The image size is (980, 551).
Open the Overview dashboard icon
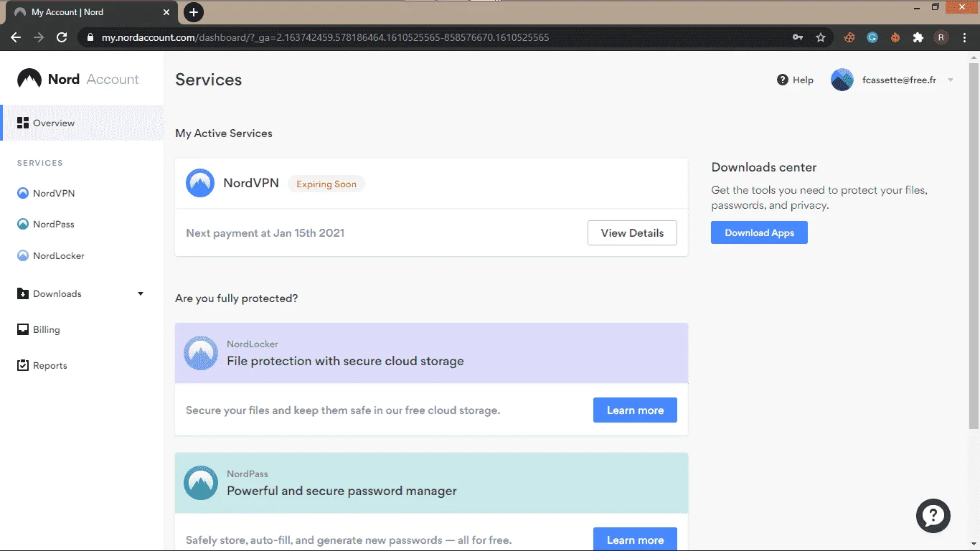(23, 123)
